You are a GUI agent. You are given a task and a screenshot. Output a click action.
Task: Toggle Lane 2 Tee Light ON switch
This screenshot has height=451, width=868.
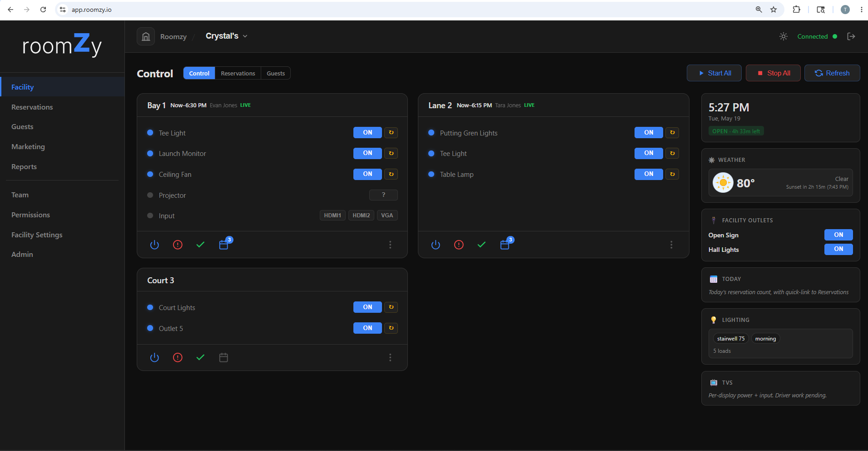[x=649, y=153]
